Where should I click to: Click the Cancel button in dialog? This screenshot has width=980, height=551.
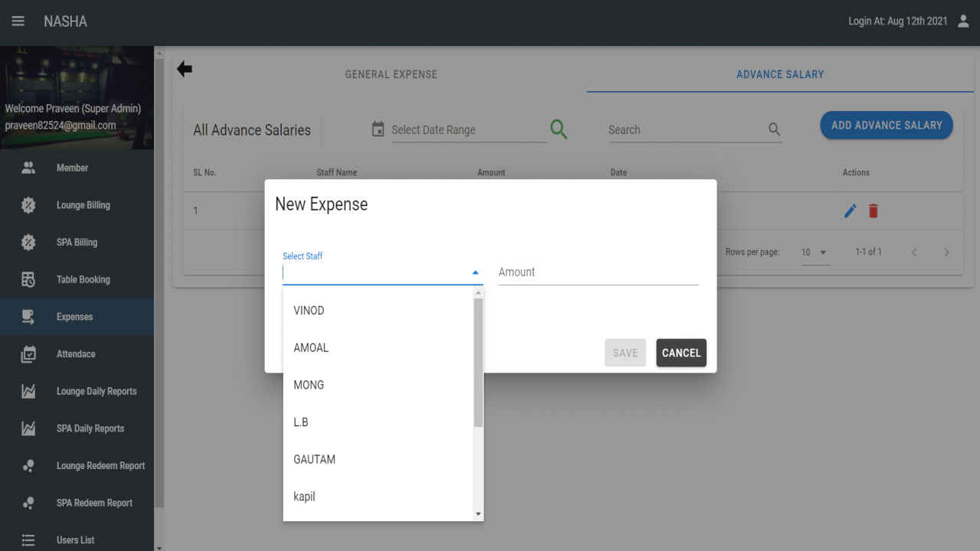tap(681, 353)
